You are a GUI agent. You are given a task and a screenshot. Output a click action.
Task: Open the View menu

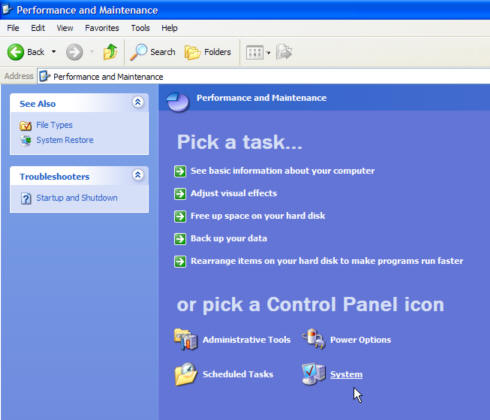pyautogui.click(x=65, y=28)
